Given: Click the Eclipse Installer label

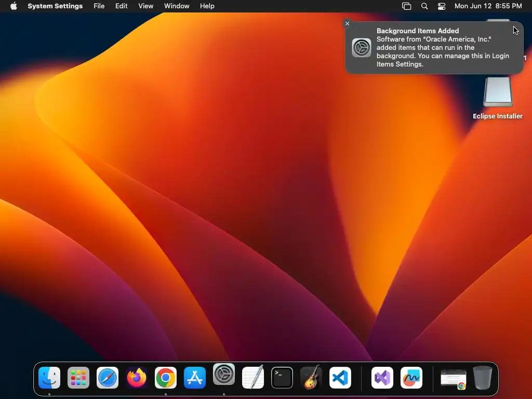Looking at the screenshot, I should pos(497,116).
